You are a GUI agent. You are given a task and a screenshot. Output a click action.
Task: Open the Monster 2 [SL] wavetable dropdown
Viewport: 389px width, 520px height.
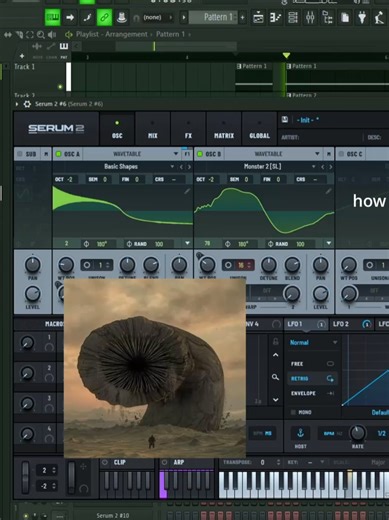point(313,167)
